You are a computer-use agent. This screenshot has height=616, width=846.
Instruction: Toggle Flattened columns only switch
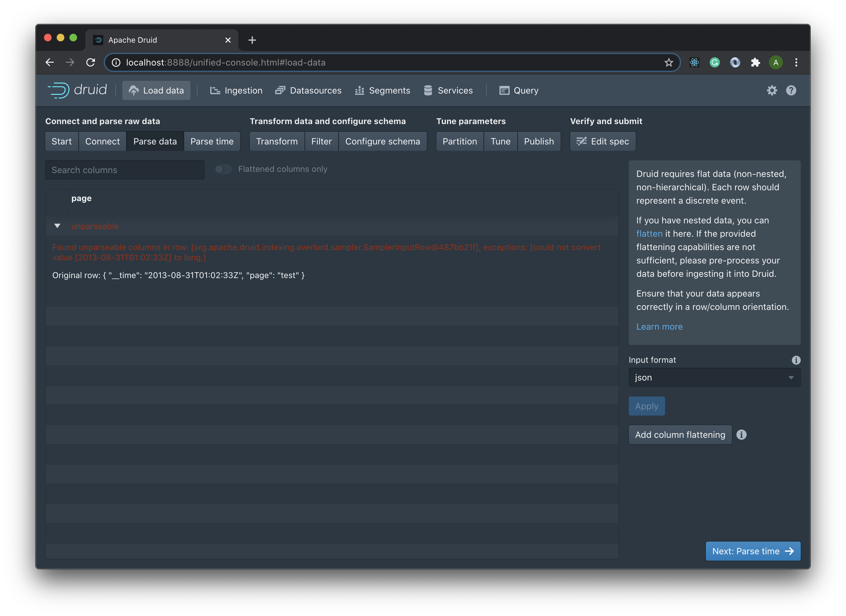tap(223, 169)
